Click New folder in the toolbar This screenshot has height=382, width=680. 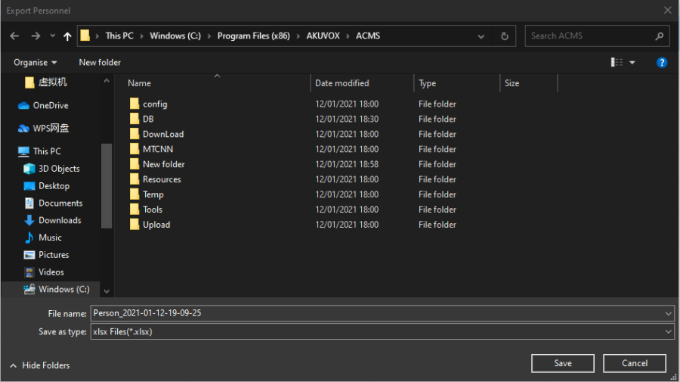100,62
